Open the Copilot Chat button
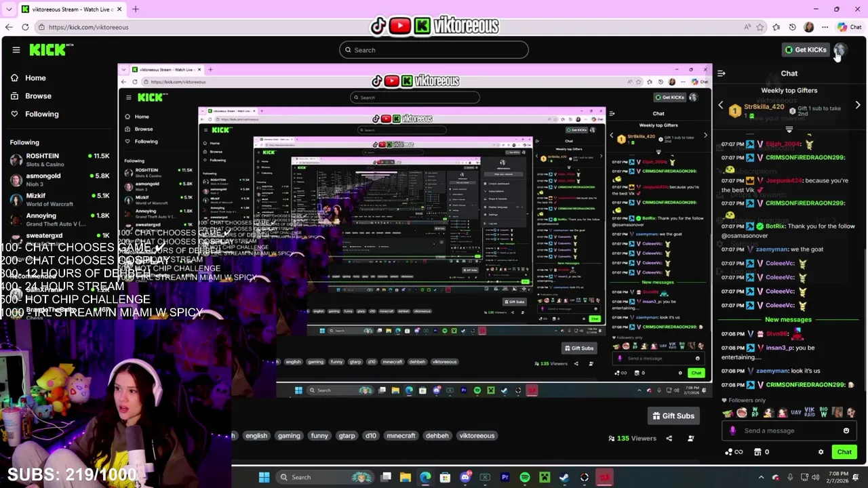This screenshot has height=488, width=868. 849,27
